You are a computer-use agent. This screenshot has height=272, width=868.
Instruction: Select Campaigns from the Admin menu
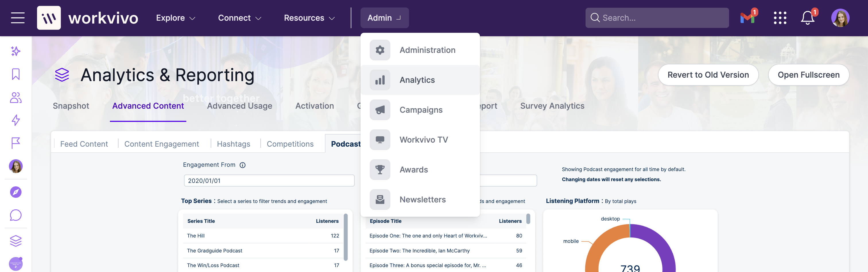click(x=421, y=110)
